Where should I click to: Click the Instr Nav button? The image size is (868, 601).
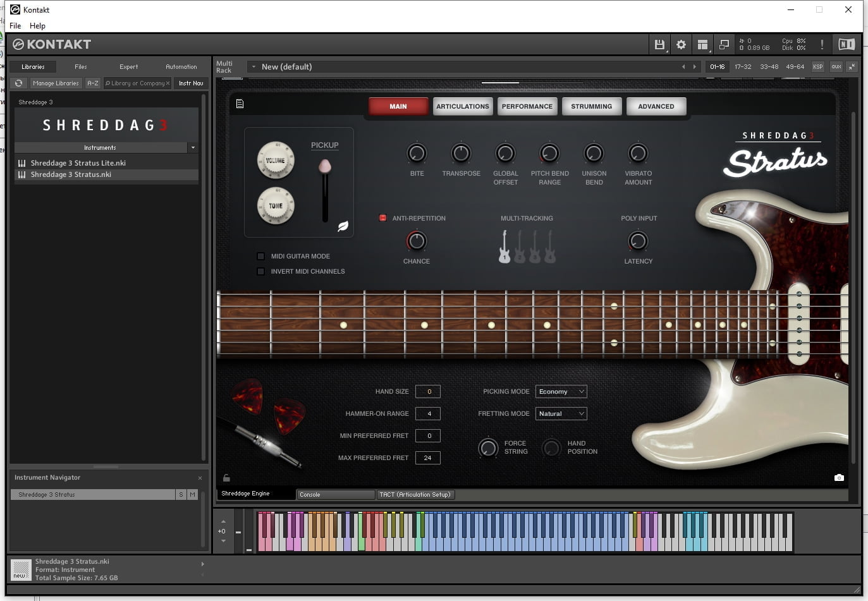[191, 83]
